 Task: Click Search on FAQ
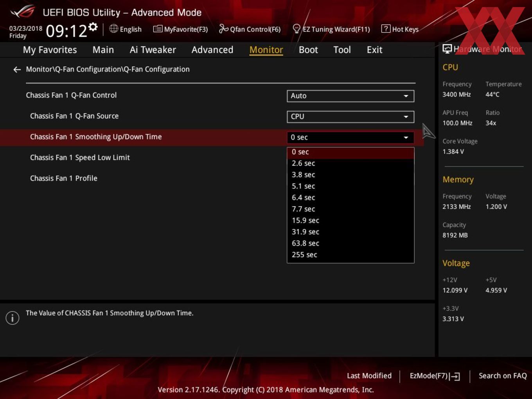pyautogui.click(x=503, y=376)
